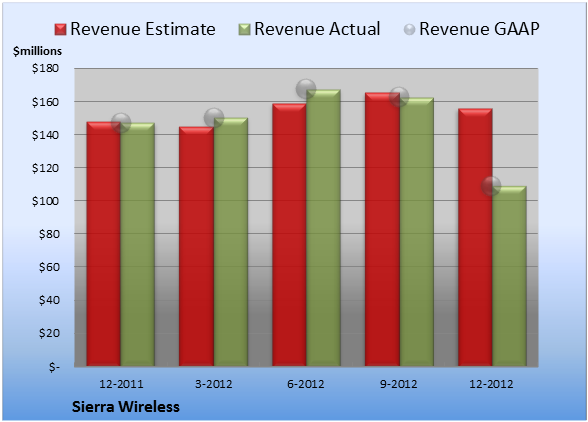Image resolution: width=588 pixels, height=422 pixels.
Task: Select green actual bar for 12-2012
Action: click(509, 276)
